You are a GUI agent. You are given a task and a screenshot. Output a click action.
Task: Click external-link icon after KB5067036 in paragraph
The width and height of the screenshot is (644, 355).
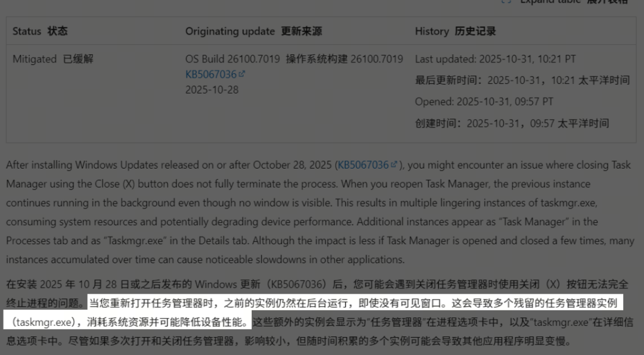point(394,165)
